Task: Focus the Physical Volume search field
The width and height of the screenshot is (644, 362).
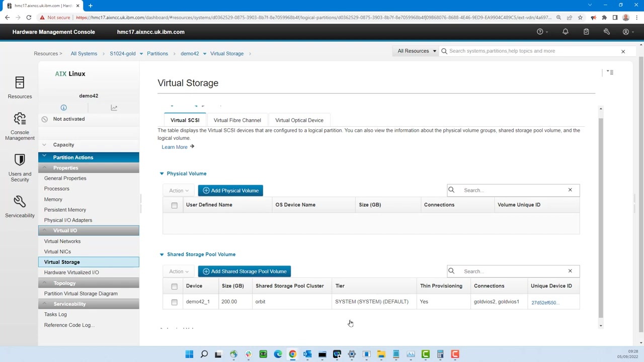Action: pyautogui.click(x=513, y=190)
